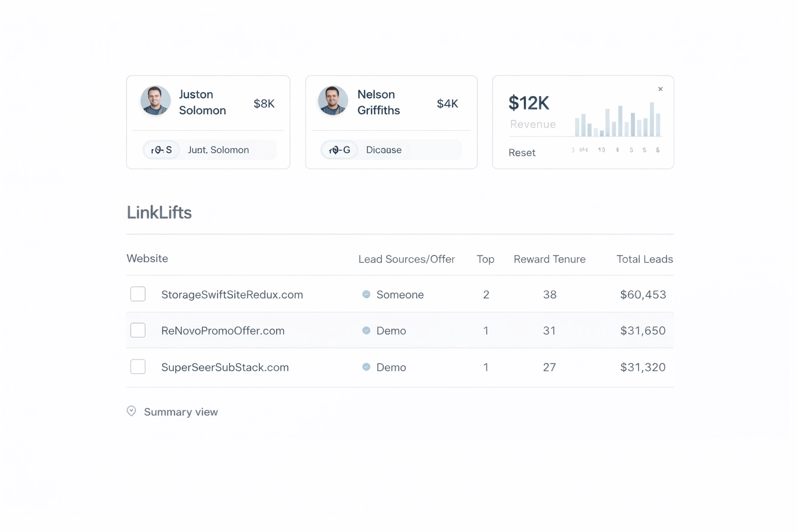Sort by the Total Leads column header
This screenshot has width=798, height=532.
coord(644,259)
